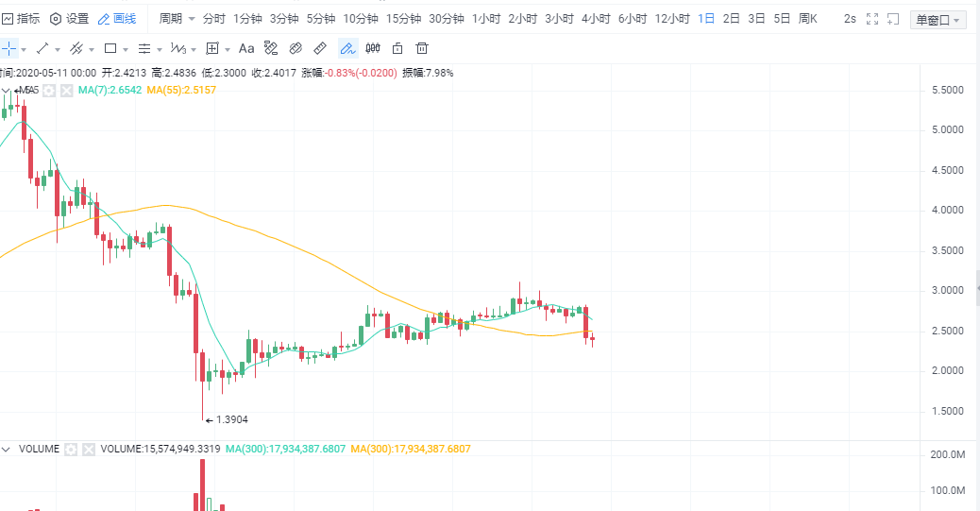The height and width of the screenshot is (511, 980).
Task: Select the 1日 daily interval
Action: coord(706,19)
